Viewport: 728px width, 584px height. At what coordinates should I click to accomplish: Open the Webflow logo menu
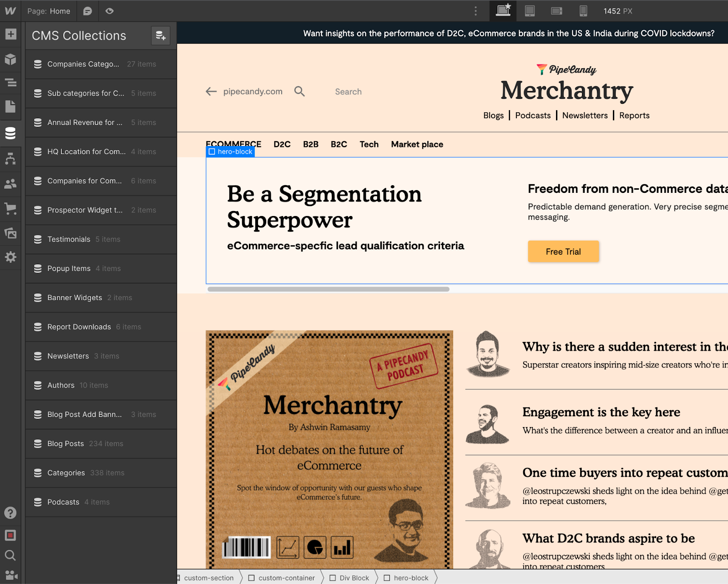[10, 11]
